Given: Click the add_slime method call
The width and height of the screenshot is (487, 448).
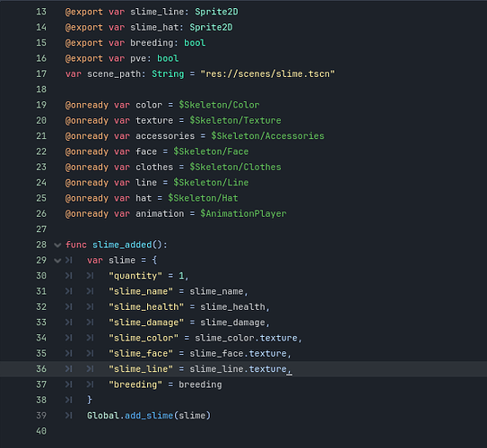Looking at the screenshot, I should (149, 416).
